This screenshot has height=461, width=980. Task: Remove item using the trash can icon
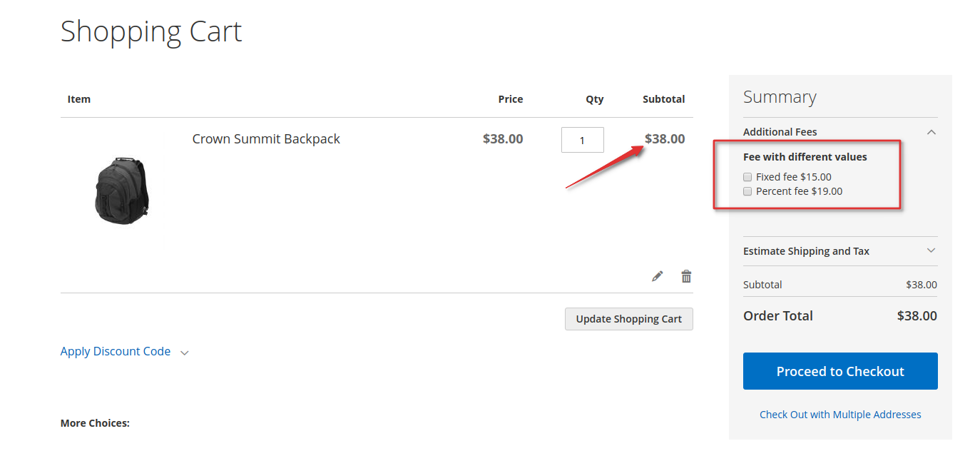point(686,276)
